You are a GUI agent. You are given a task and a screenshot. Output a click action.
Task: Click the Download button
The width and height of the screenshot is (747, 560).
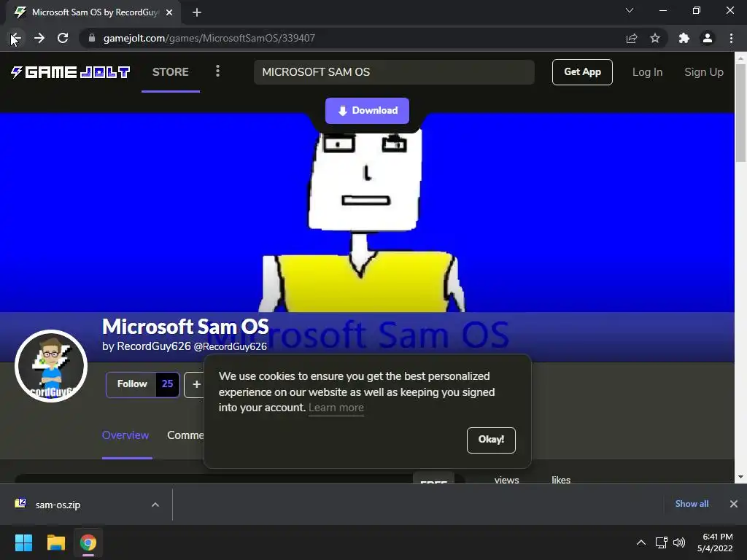368,111
